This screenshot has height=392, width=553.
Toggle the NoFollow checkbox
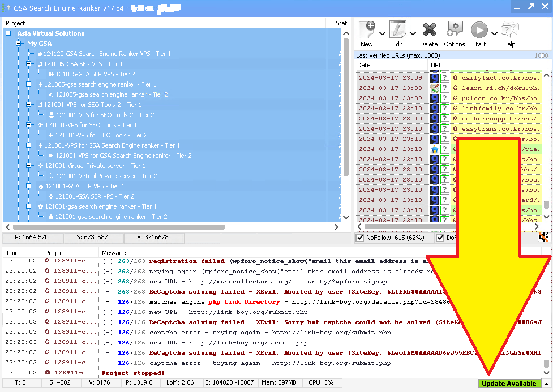click(360, 238)
